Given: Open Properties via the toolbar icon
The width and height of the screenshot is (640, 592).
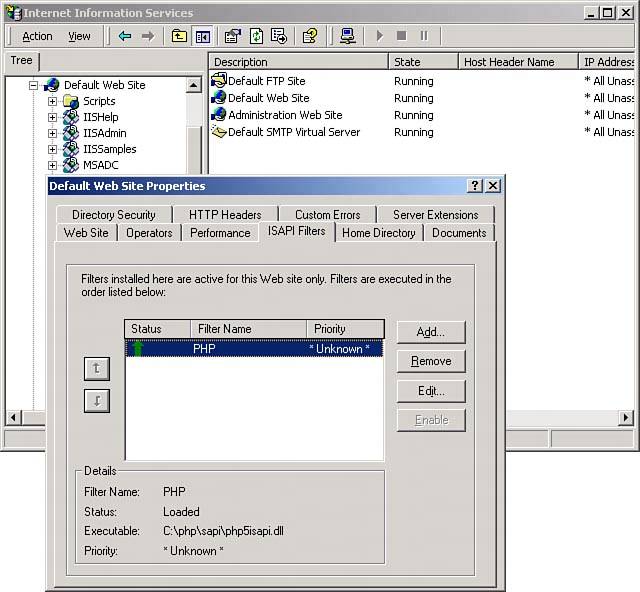Looking at the screenshot, I should click(x=233, y=36).
